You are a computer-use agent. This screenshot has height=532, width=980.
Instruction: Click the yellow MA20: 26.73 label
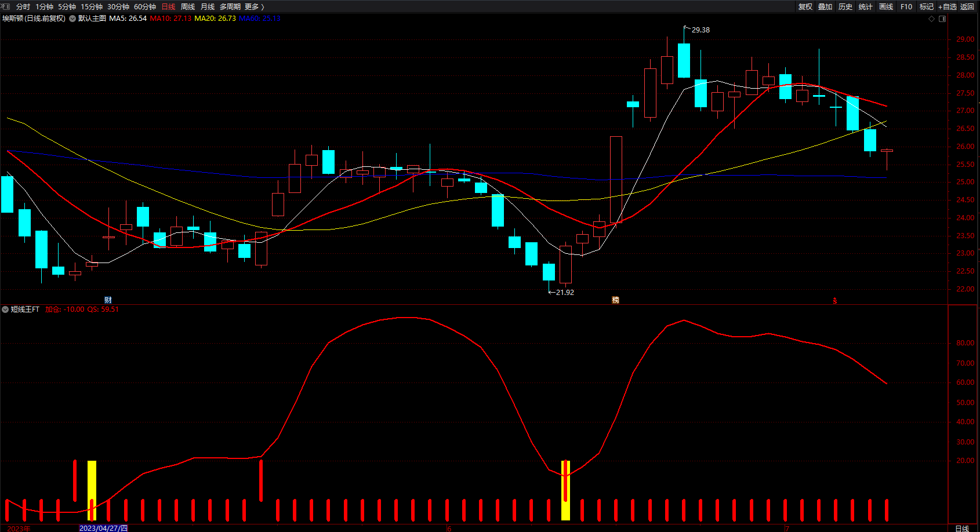pyautogui.click(x=215, y=19)
